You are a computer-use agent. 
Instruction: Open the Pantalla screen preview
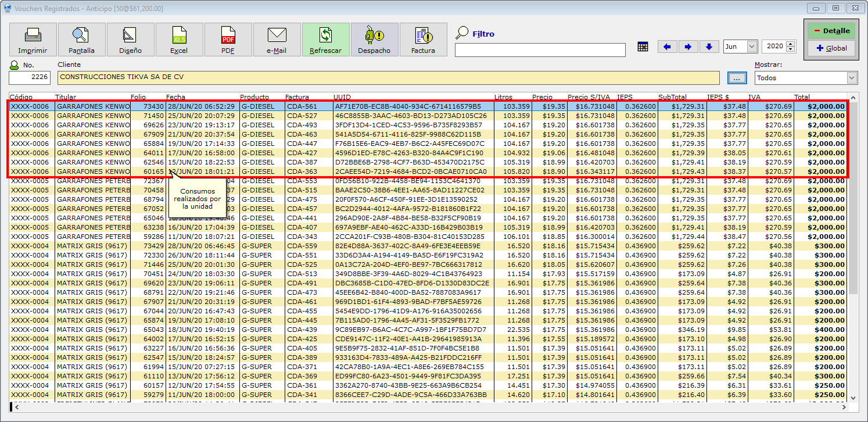tap(81, 39)
